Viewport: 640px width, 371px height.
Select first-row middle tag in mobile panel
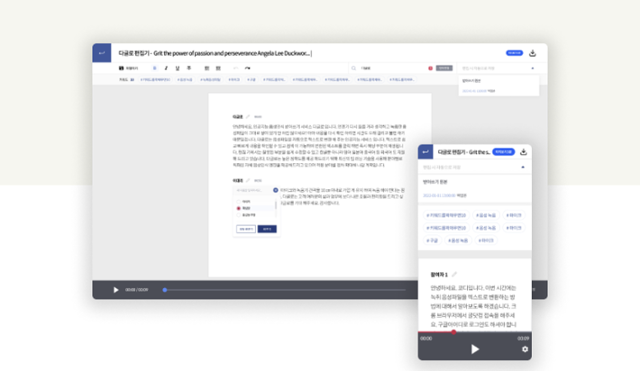pyautogui.click(x=486, y=215)
